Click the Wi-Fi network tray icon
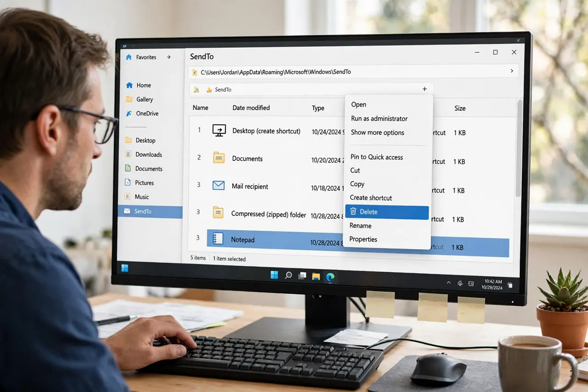This screenshot has width=588, height=392. coord(460,284)
